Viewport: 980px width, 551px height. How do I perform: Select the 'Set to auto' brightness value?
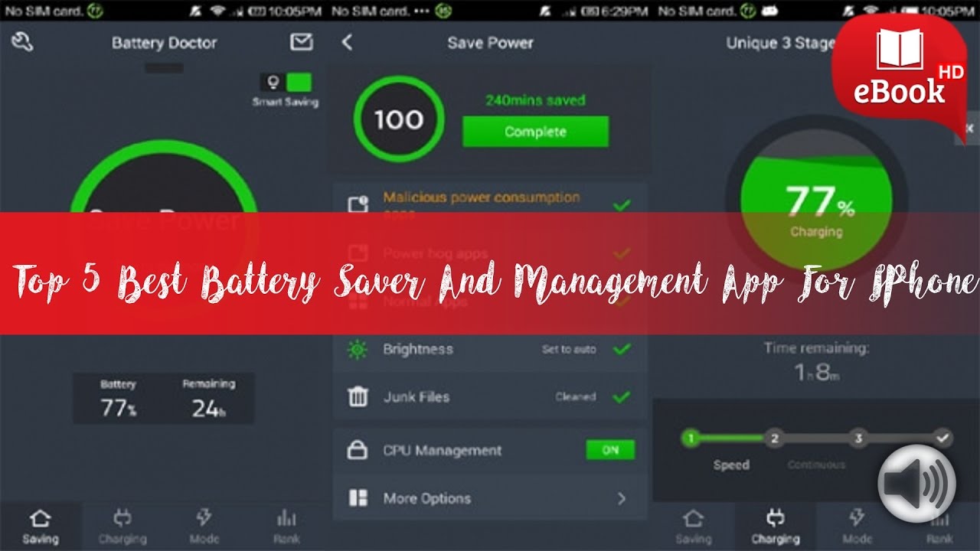pyautogui.click(x=569, y=350)
